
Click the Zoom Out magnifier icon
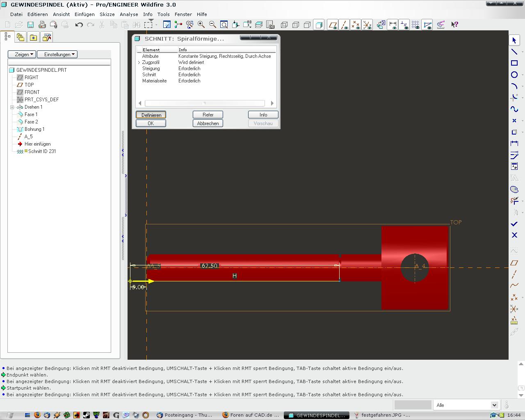coord(212,25)
